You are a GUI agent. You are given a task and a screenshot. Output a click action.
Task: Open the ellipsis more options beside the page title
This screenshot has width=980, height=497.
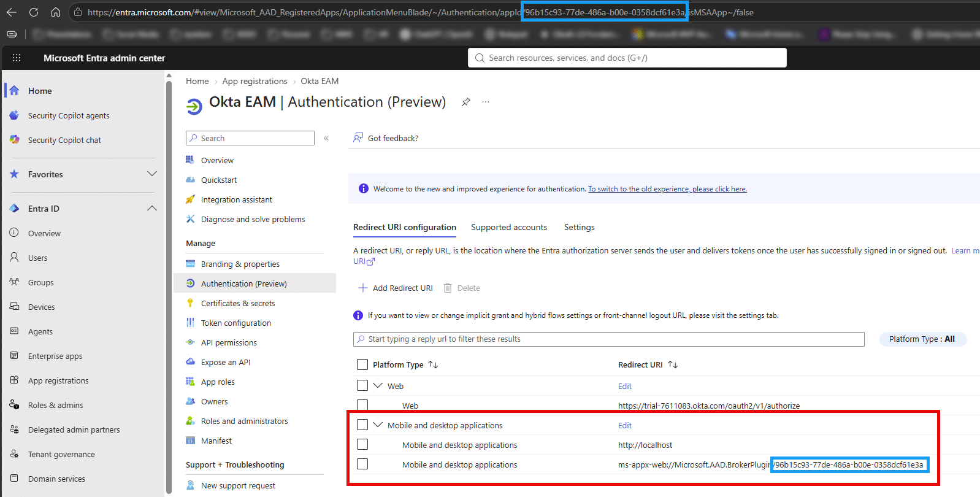(486, 102)
